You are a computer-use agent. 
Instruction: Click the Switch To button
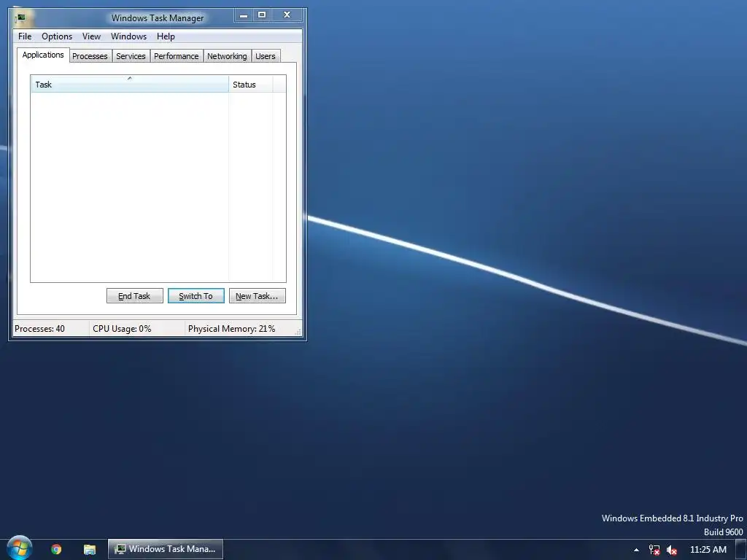point(196,296)
